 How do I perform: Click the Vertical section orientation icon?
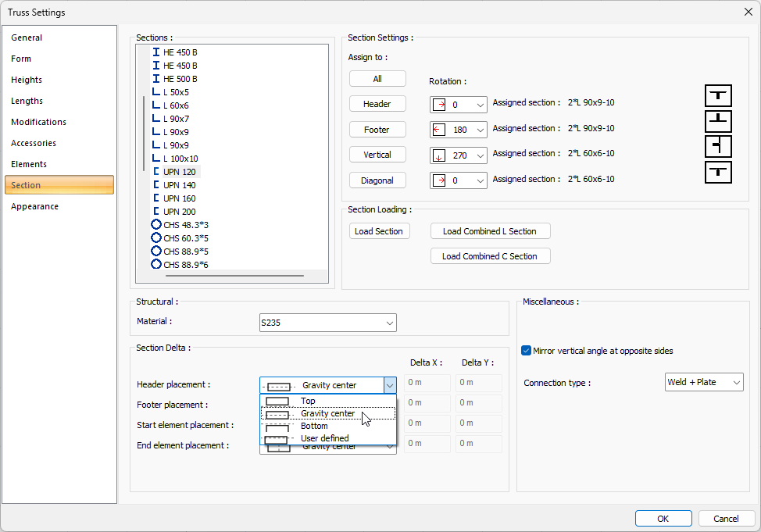click(717, 147)
